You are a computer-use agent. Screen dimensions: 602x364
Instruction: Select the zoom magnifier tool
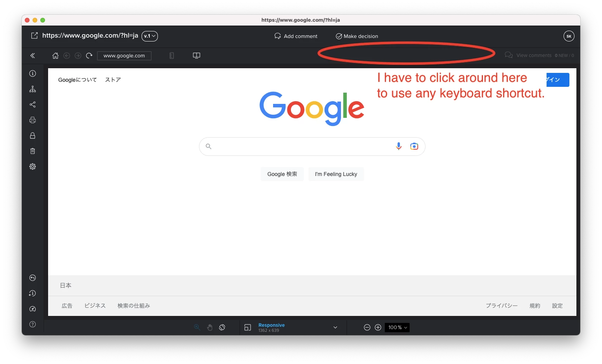[197, 327]
